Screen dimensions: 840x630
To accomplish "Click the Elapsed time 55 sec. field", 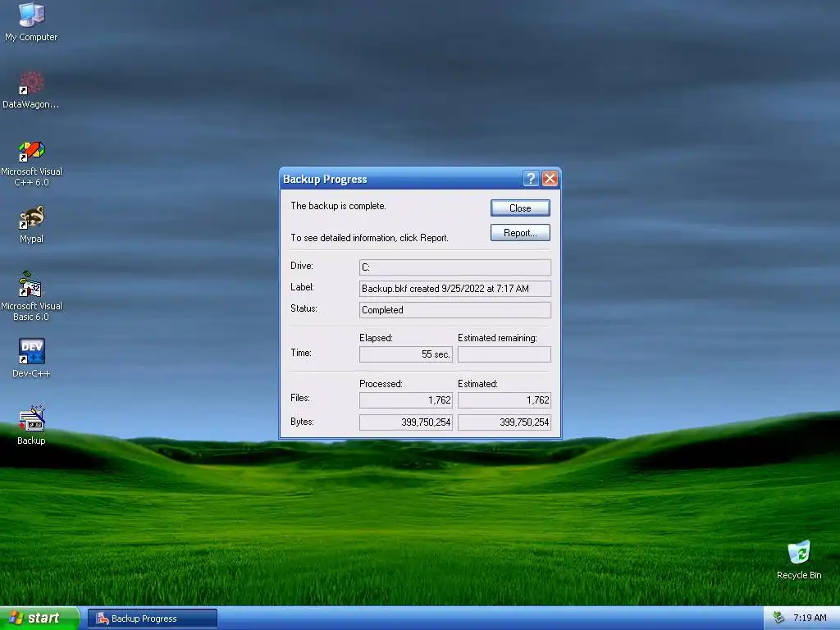I will pyautogui.click(x=406, y=354).
